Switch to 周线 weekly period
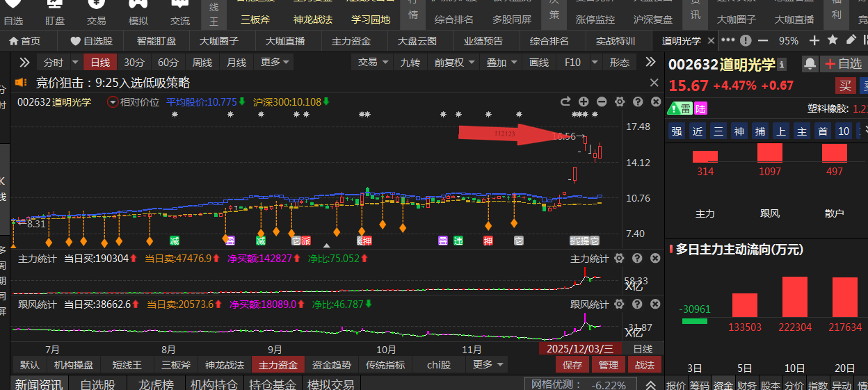Image resolution: width=868 pixels, height=390 pixels. (202, 63)
